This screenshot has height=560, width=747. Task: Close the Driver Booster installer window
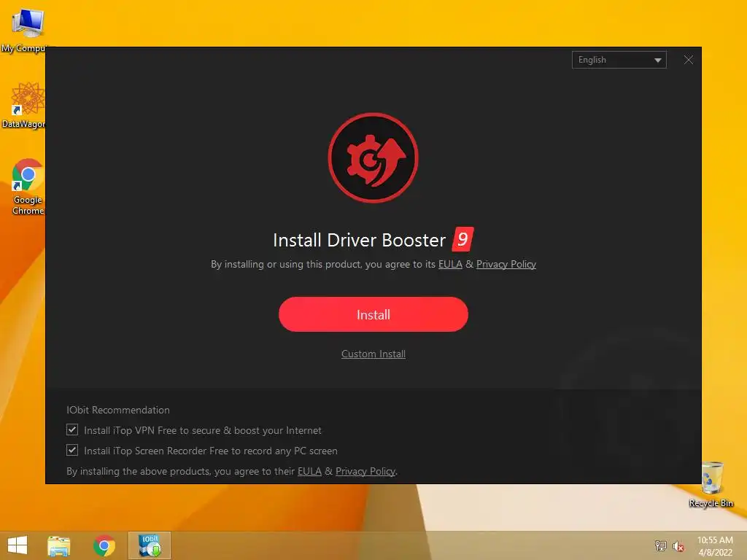point(689,60)
